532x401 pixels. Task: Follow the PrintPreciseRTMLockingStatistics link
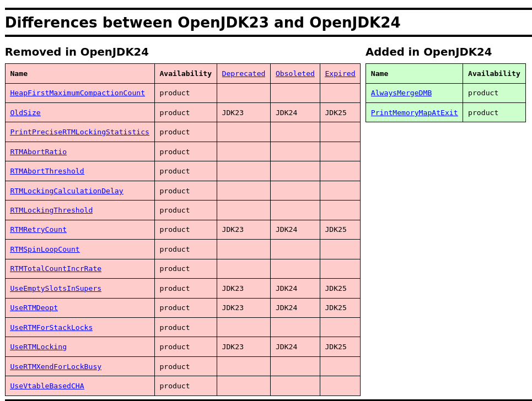coord(80,132)
